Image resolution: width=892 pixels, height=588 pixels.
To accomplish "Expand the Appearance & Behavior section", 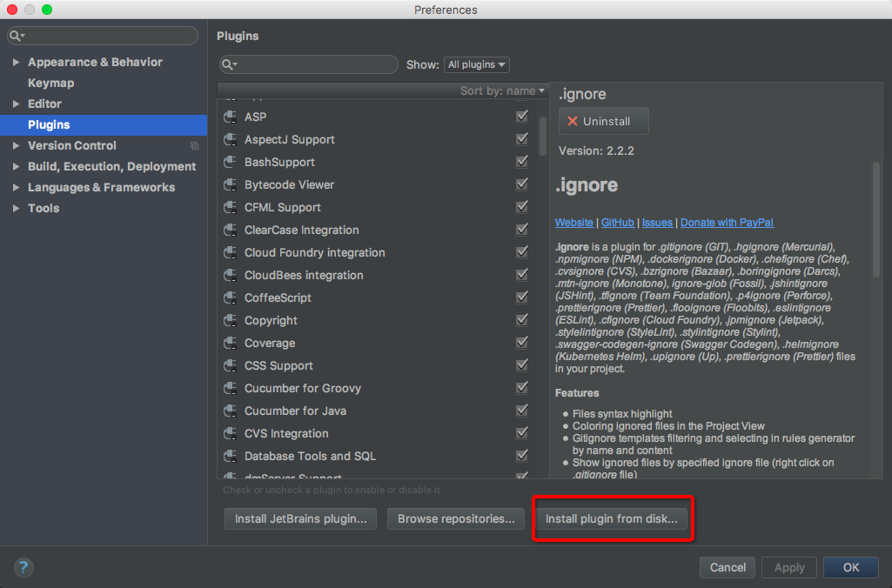I will click(16, 62).
